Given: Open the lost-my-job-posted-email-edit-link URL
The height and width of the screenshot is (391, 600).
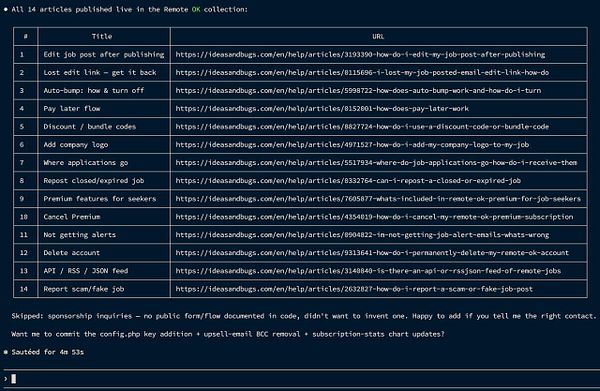Looking at the screenshot, I should pos(362,72).
